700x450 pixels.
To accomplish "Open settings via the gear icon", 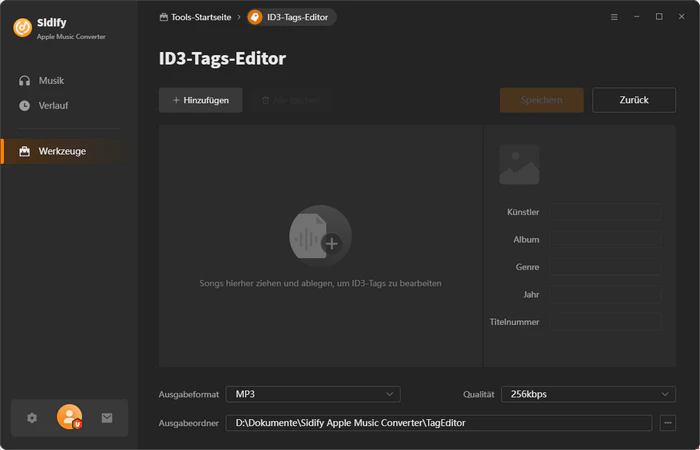I will point(32,418).
